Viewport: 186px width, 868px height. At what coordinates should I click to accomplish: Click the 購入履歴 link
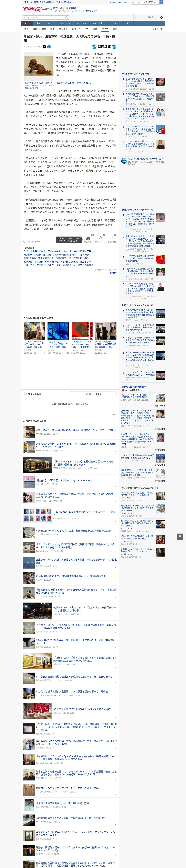[152, 17]
